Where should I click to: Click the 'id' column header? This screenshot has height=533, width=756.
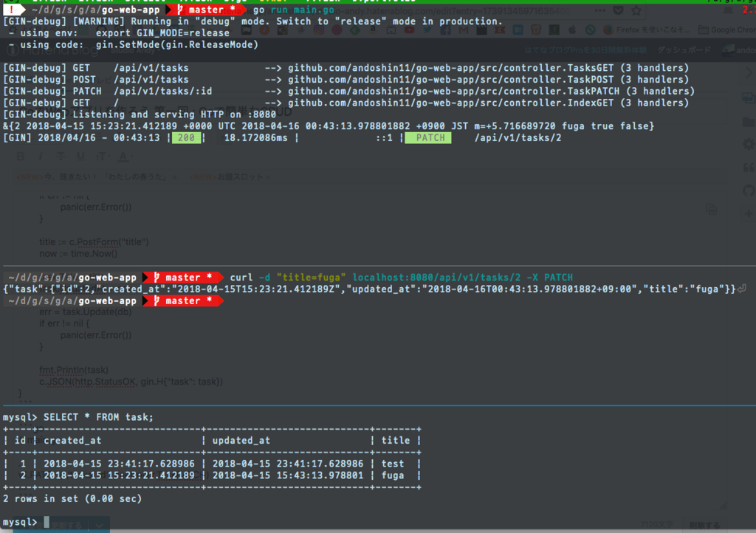click(x=20, y=441)
